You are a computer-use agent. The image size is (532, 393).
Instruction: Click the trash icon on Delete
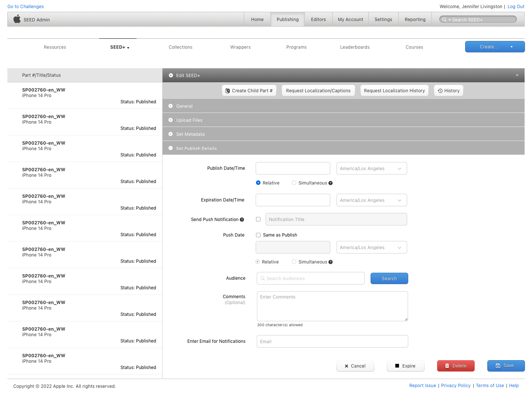tap(447, 366)
